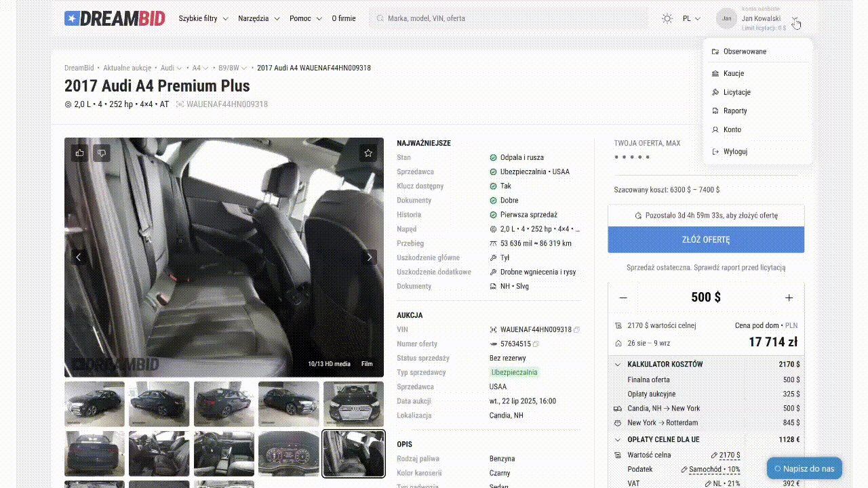Image resolution: width=868 pixels, height=488 pixels.
Task: Edit the Podatek Samochód 10% setting
Action: point(711,469)
